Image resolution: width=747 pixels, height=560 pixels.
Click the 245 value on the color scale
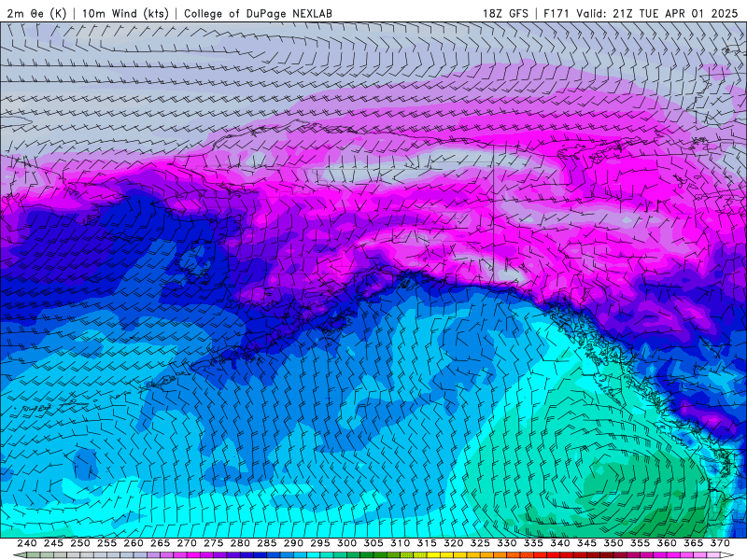pyautogui.click(x=53, y=543)
